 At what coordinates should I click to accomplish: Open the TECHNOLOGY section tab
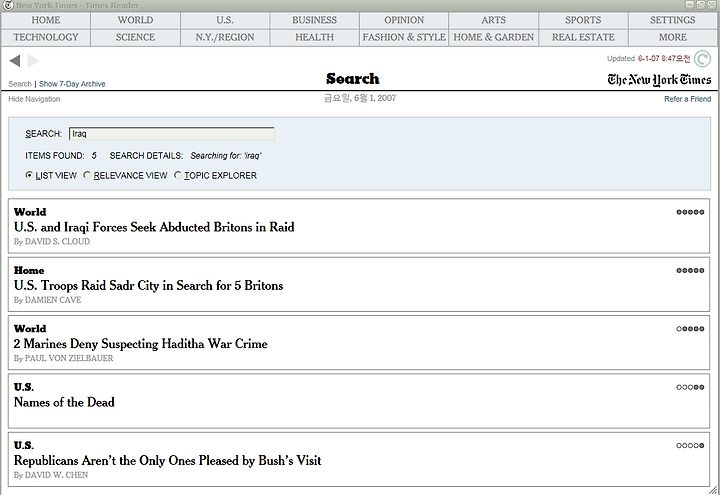pos(46,38)
